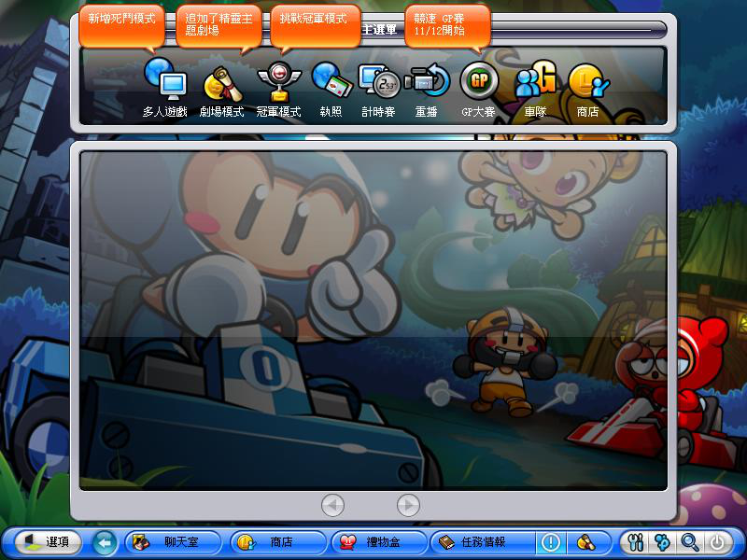Enter 冠軍模式 champion mode
Viewport: 747px width, 560px height.
pos(278,84)
